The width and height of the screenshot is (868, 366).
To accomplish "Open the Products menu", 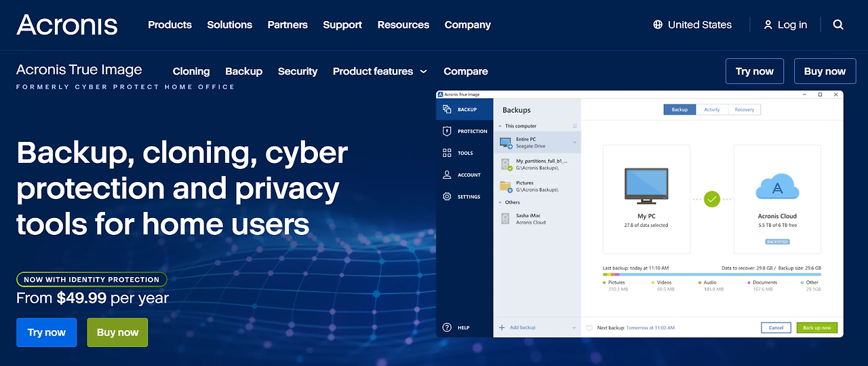I will (x=170, y=24).
